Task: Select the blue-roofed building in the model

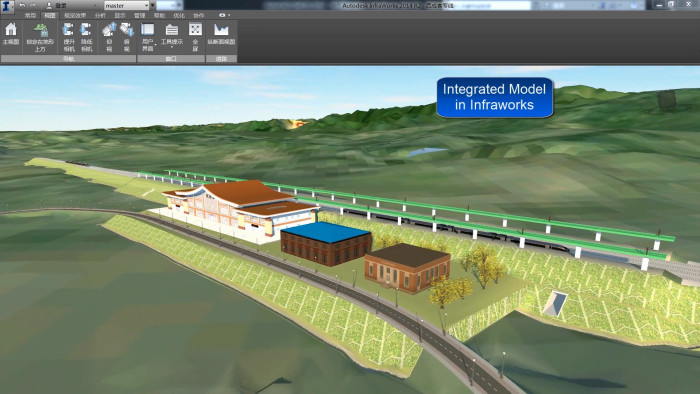Action: click(326, 243)
